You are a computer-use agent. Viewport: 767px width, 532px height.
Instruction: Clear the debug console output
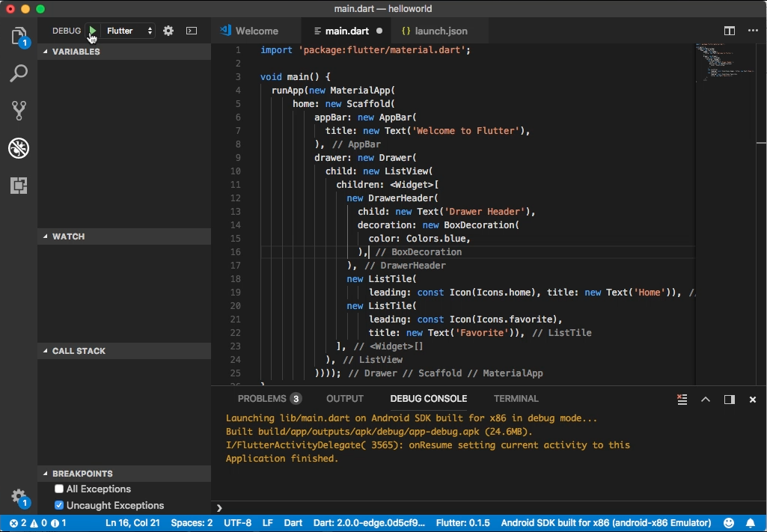tap(682, 400)
